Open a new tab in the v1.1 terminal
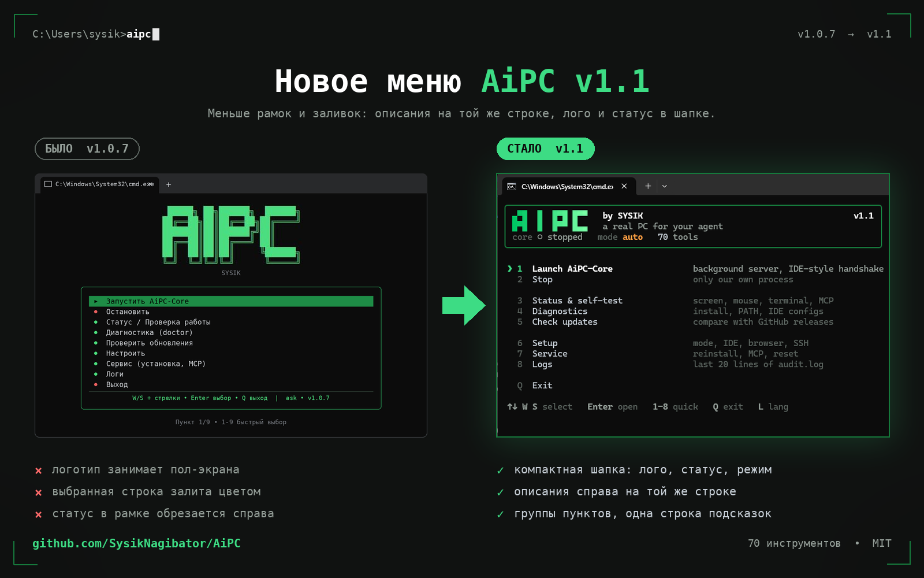Viewport: 924px width, 578px height. point(648,186)
